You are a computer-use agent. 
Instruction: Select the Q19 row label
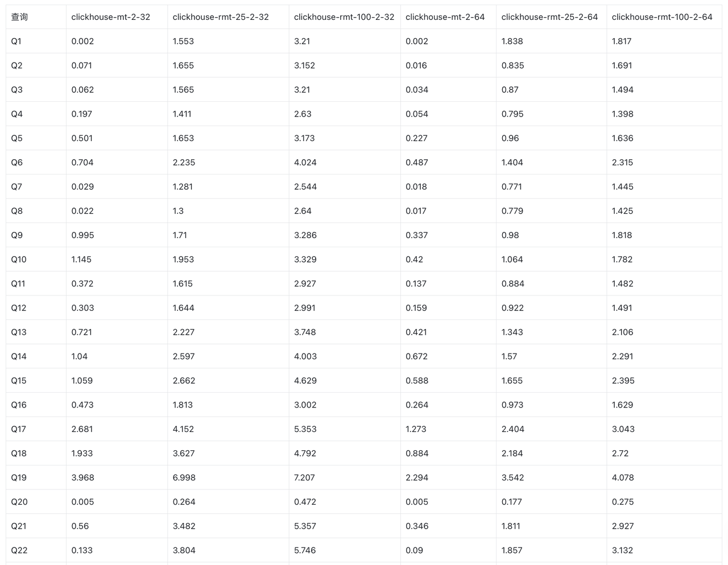point(19,477)
